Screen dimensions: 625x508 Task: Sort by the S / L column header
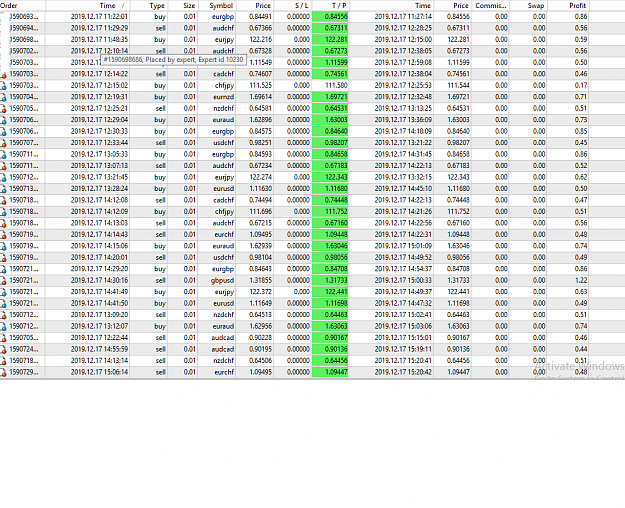tap(301, 6)
